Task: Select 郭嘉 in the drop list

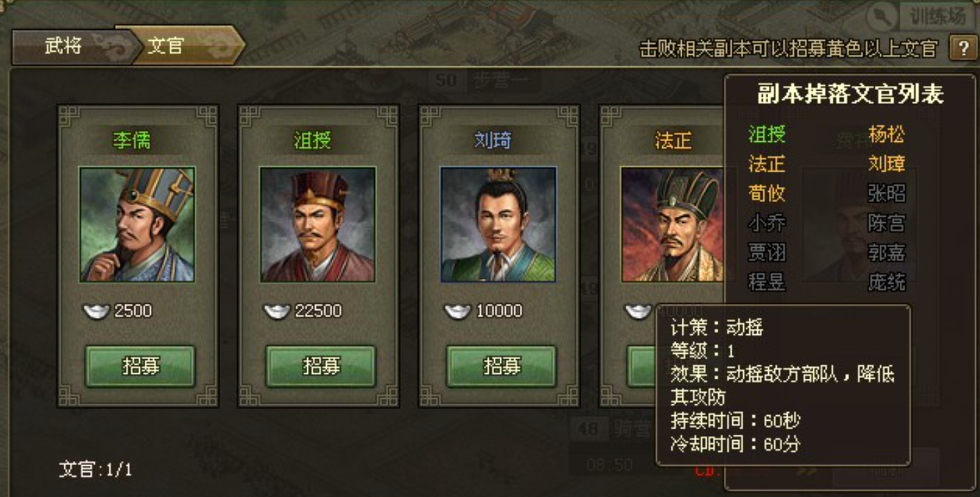Action: pyautogui.click(x=887, y=252)
